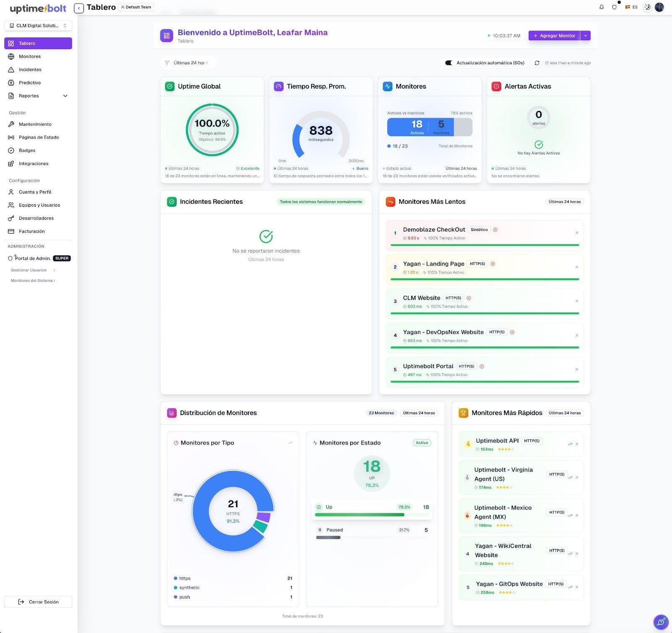Expand the Reportes submenu
Viewport: 672px width, 633px height.
pyautogui.click(x=65, y=96)
